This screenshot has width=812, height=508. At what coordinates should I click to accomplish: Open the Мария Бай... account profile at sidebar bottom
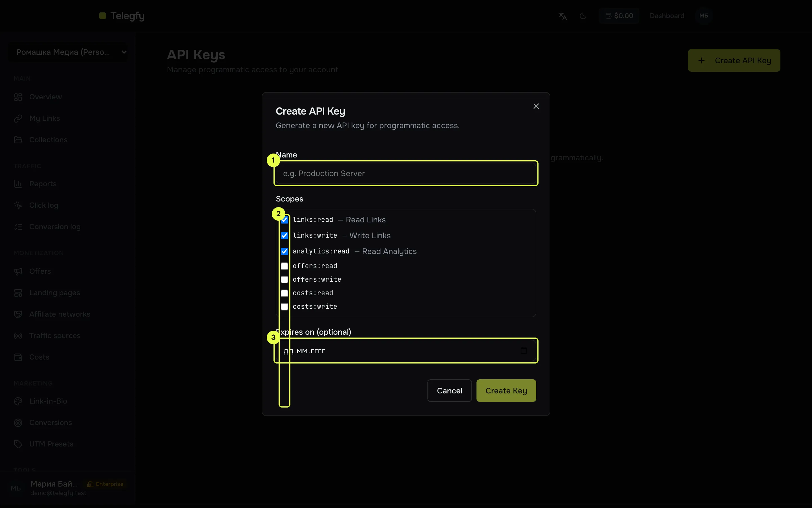(x=67, y=488)
